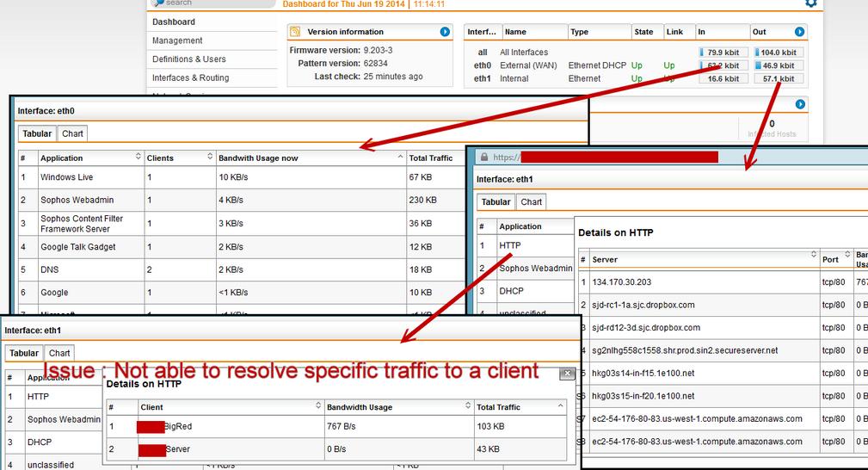This screenshot has height=470, width=868.
Task: Switch to Chart tab beside the HTTPS address bar
Action: pos(532,201)
